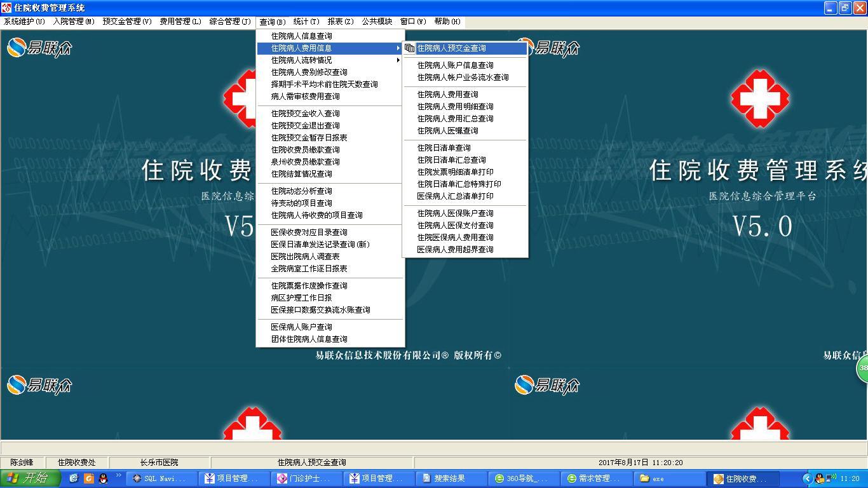Select 住院病人费用查询 in submenu
868x488 pixels.
(465, 95)
